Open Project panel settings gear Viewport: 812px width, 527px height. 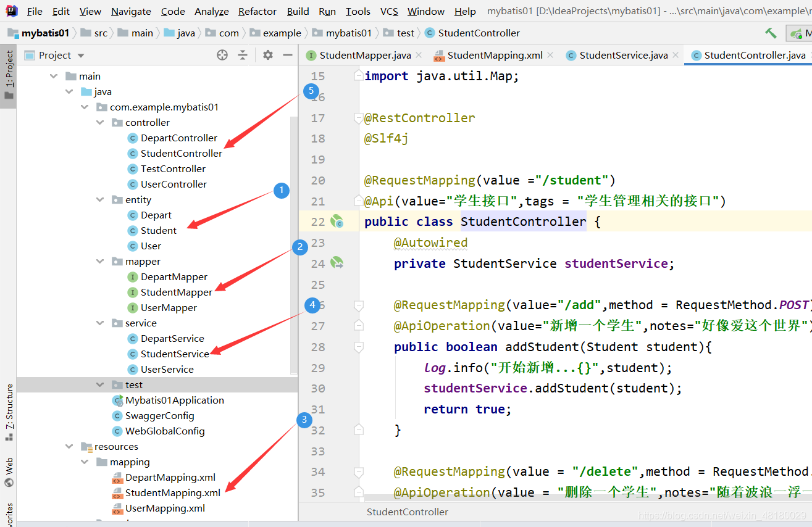coord(267,55)
